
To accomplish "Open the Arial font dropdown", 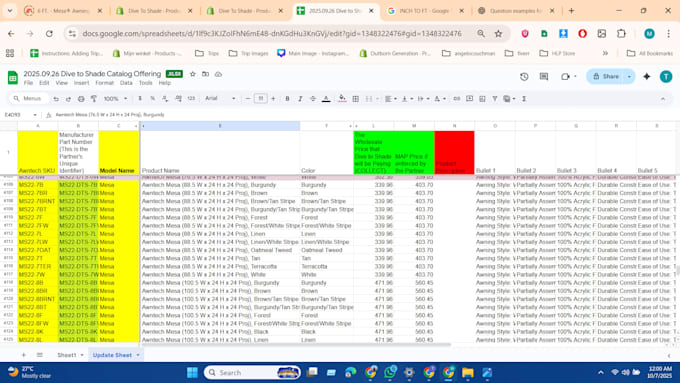I will pos(220,99).
